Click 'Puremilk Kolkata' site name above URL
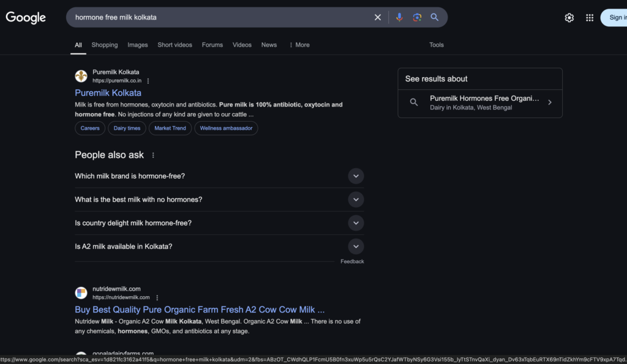627x364 pixels. coord(116,72)
